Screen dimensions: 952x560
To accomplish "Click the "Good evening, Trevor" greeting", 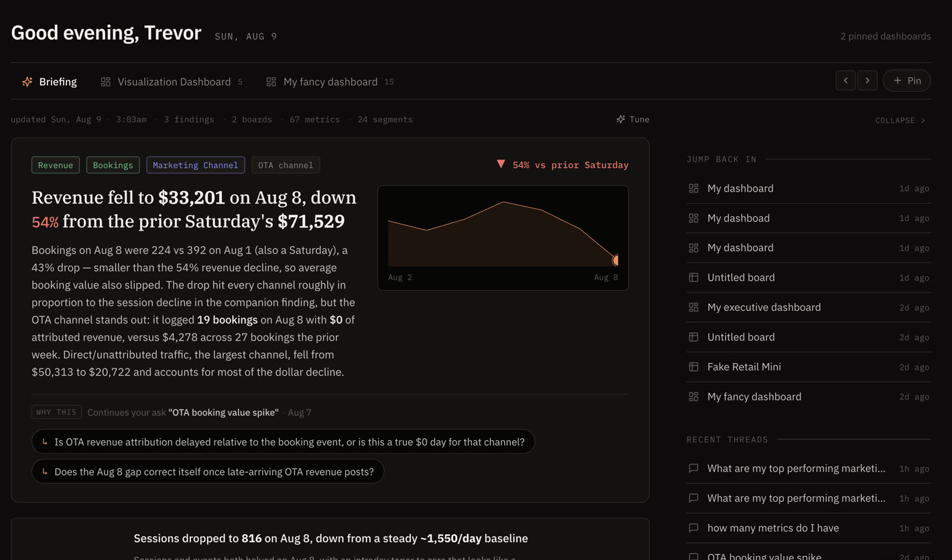I will click(x=106, y=33).
